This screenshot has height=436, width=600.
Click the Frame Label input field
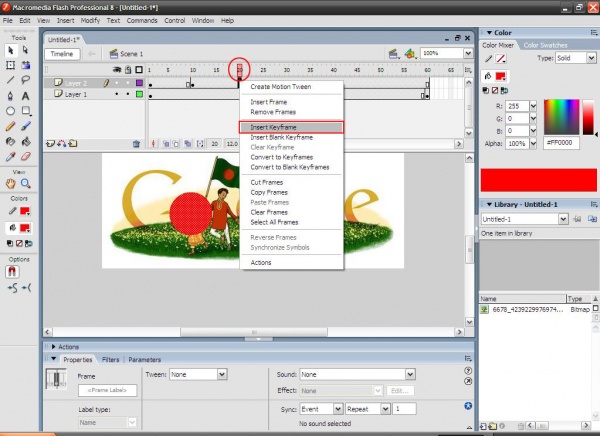[108, 390]
